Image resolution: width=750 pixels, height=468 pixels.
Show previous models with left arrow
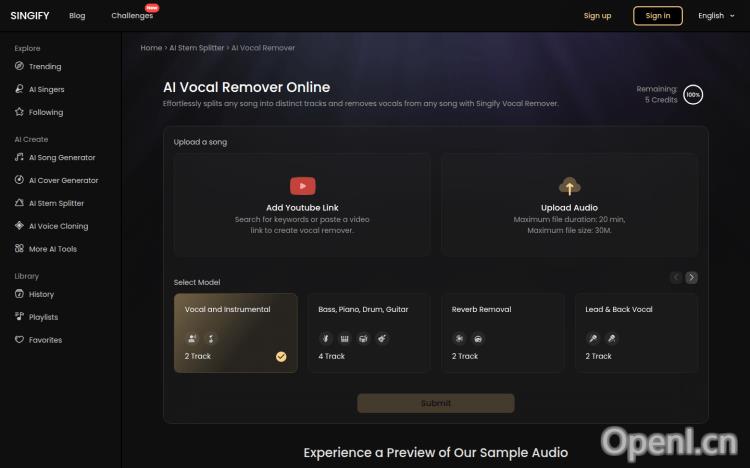click(x=676, y=278)
